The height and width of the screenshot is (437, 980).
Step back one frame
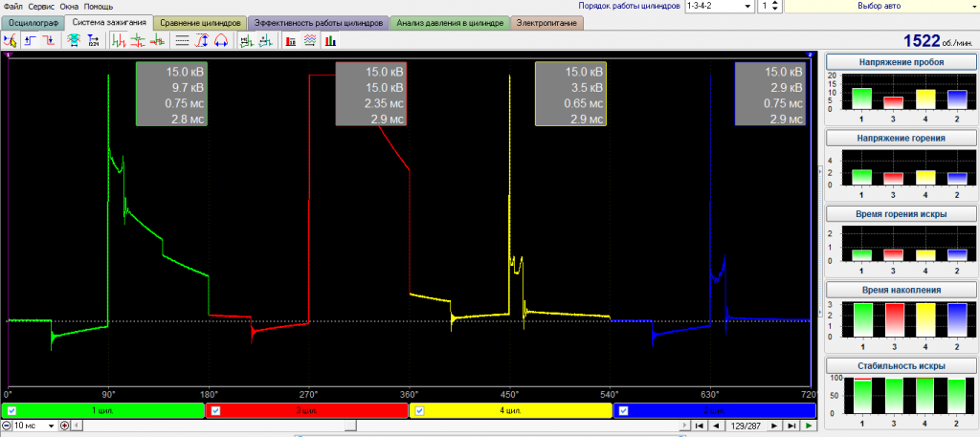[716, 426]
